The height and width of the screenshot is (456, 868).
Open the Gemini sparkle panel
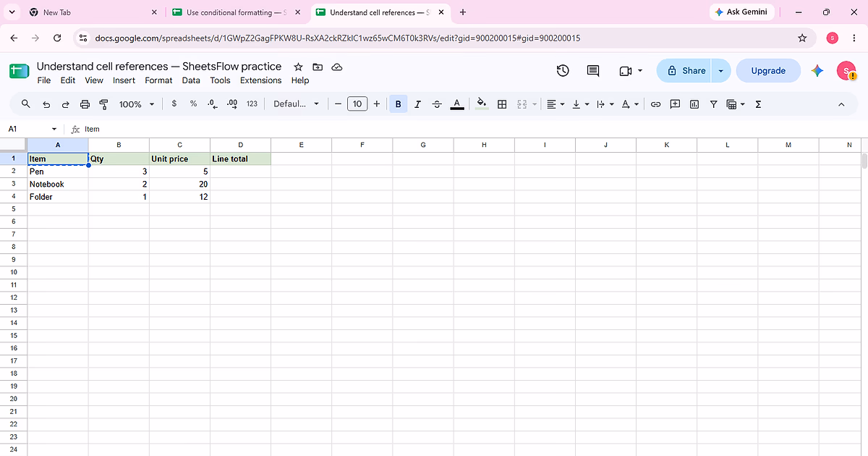817,70
